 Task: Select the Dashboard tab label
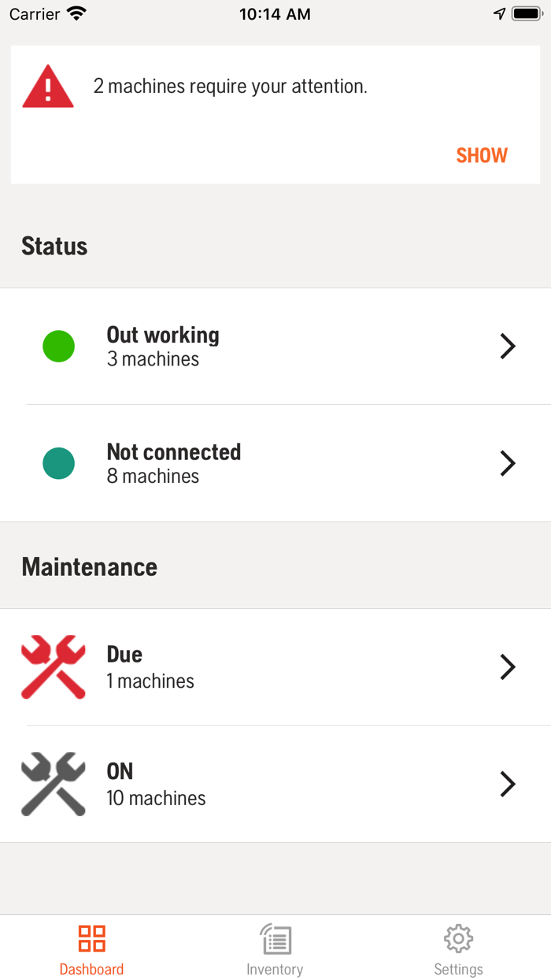pyautogui.click(x=92, y=969)
